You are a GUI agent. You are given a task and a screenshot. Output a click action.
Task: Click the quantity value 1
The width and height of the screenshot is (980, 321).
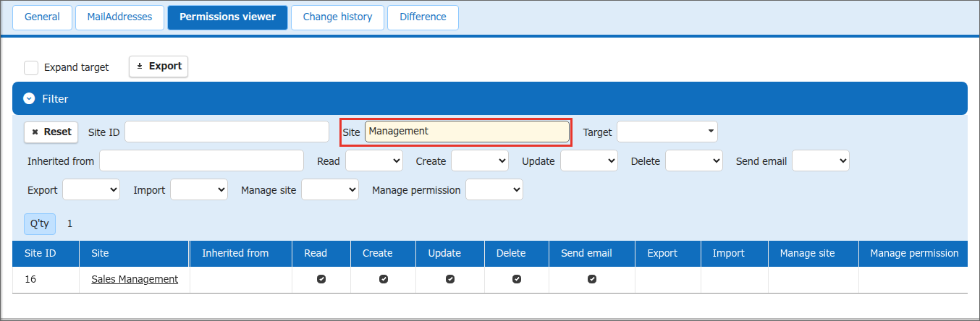pos(70,224)
